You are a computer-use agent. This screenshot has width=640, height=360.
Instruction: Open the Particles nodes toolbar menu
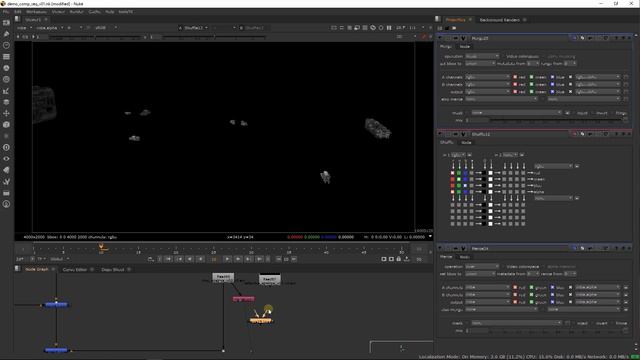click(x=6, y=136)
